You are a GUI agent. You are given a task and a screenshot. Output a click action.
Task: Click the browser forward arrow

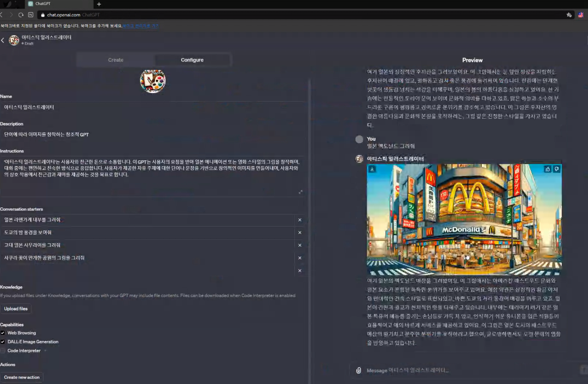pyautogui.click(x=11, y=15)
